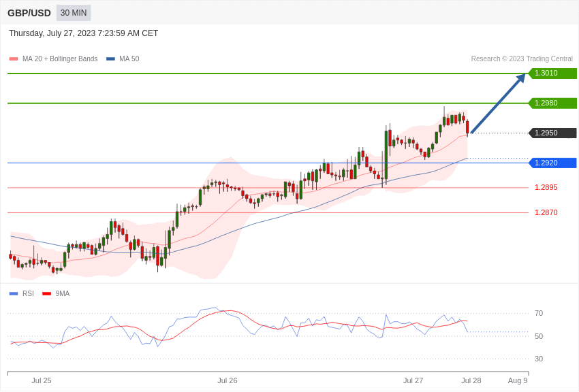Click the RSI legend blue swatch
Viewport: 579px width, 392px height.
coord(14,293)
